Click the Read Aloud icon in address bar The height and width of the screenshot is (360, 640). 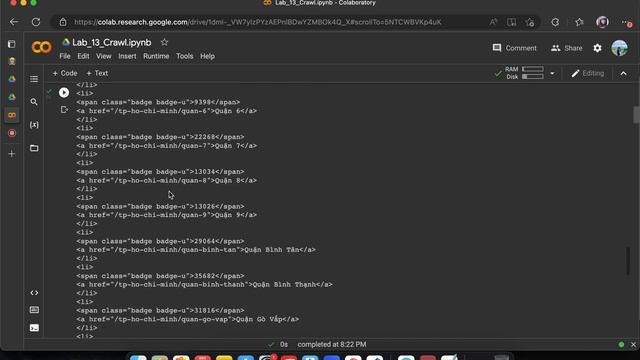click(x=493, y=22)
